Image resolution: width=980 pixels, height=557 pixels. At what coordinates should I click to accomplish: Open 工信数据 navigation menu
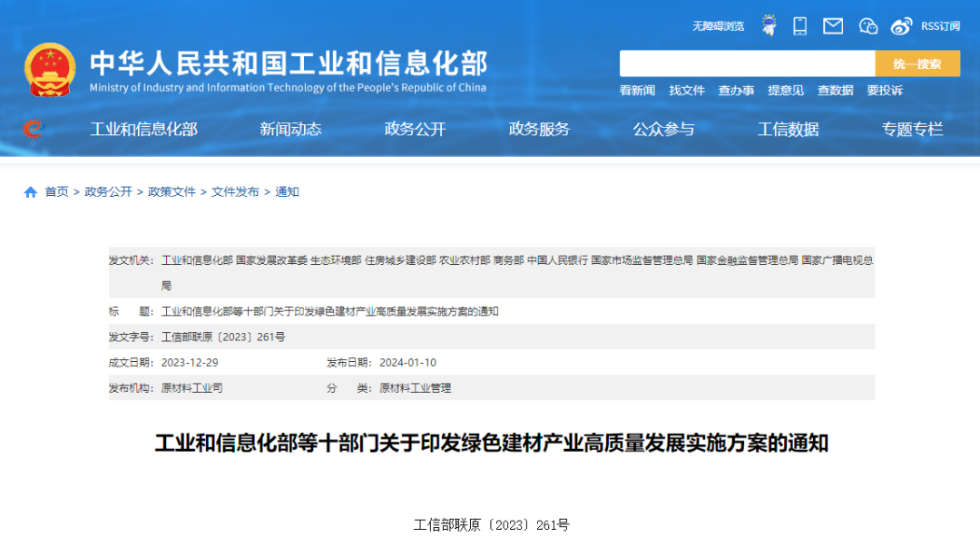[789, 130]
